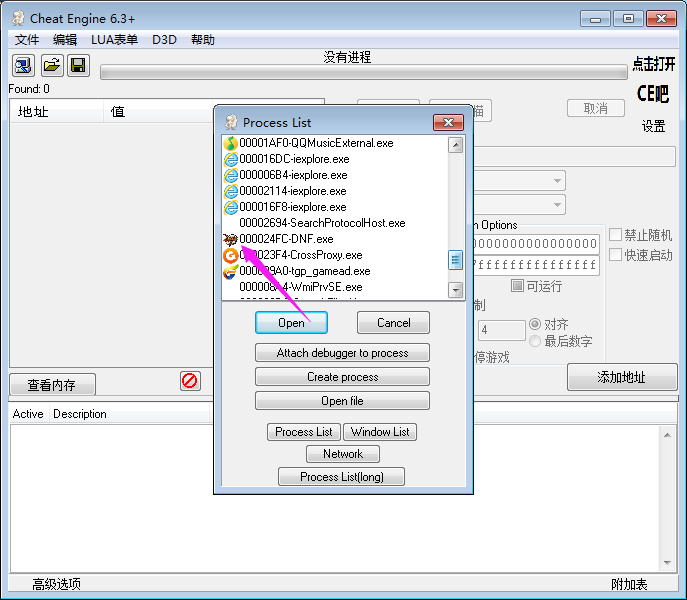Image resolution: width=687 pixels, height=600 pixels.
Task: Open the 编辑 menu
Action: [65, 40]
